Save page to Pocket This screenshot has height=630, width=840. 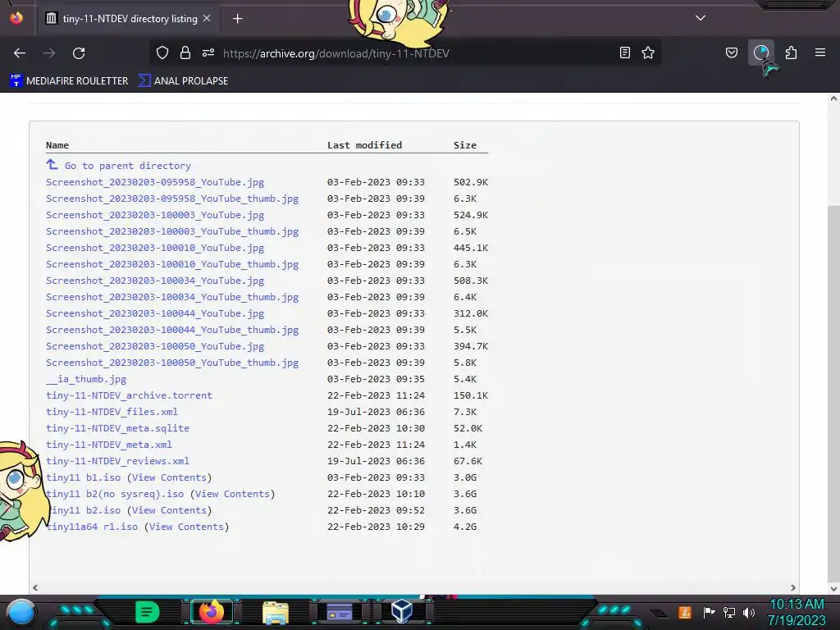pos(732,52)
